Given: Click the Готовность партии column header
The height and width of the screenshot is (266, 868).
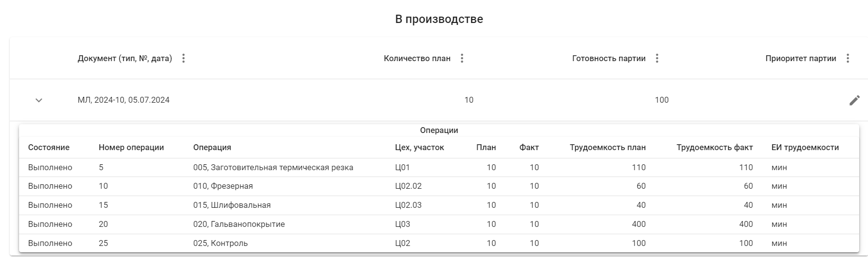Looking at the screenshot, I should click(x=608, y=59).
